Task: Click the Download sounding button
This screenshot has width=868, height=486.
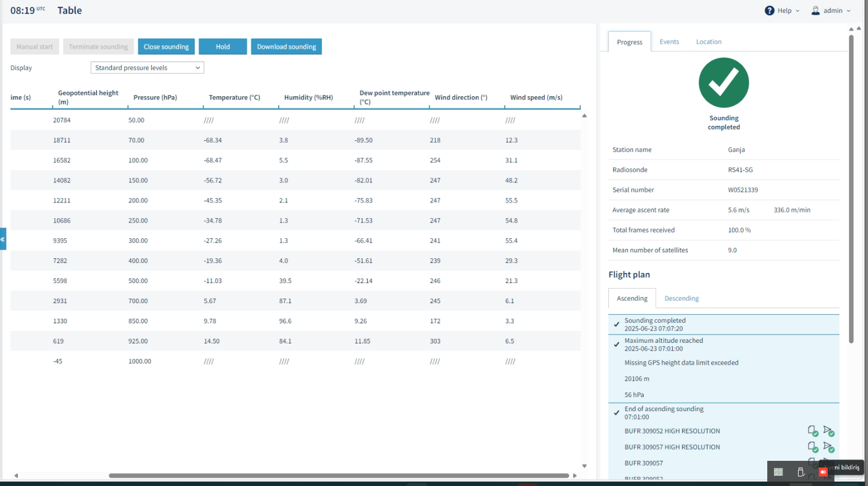Action: coord(287,46)
